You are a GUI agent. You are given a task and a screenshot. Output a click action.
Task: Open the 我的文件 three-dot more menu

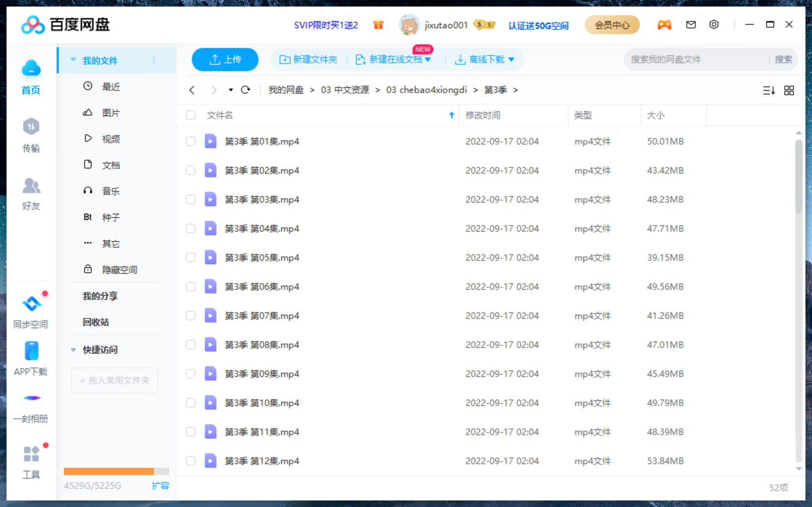point(154,60)
